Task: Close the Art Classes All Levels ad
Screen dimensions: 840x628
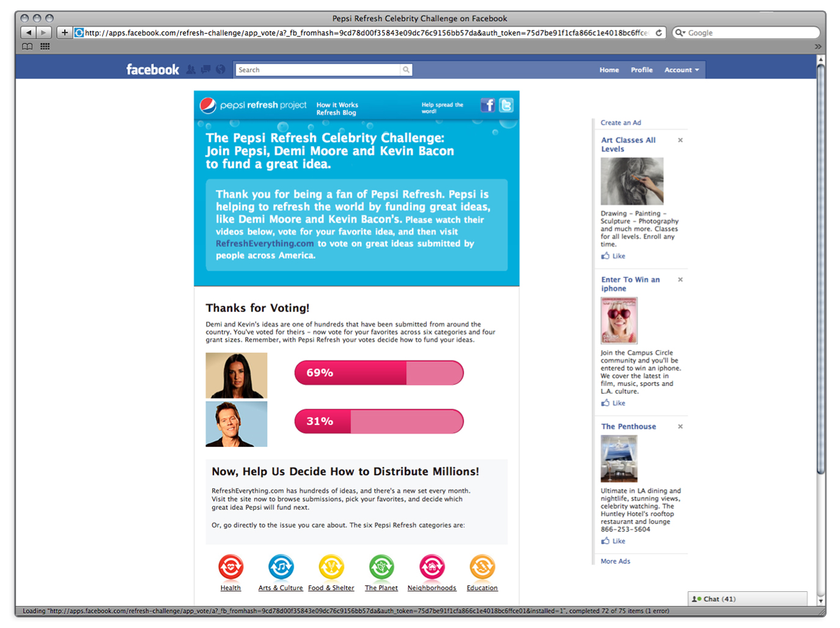Action: click(680, 140)
